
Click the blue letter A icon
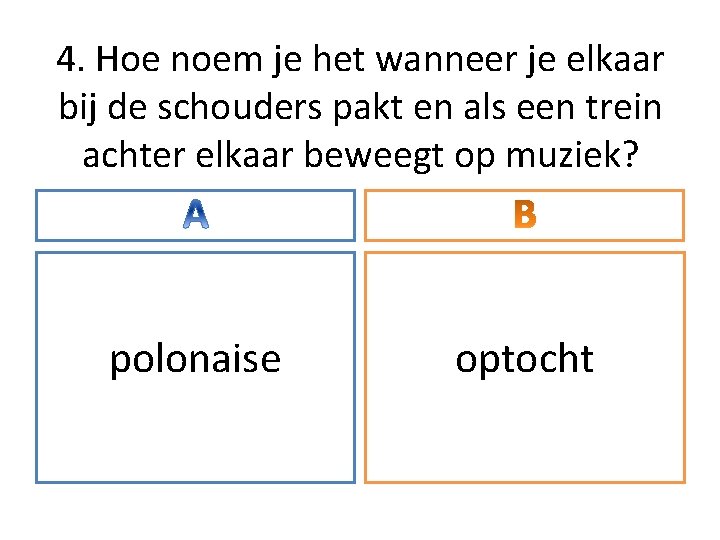(196, 214)
